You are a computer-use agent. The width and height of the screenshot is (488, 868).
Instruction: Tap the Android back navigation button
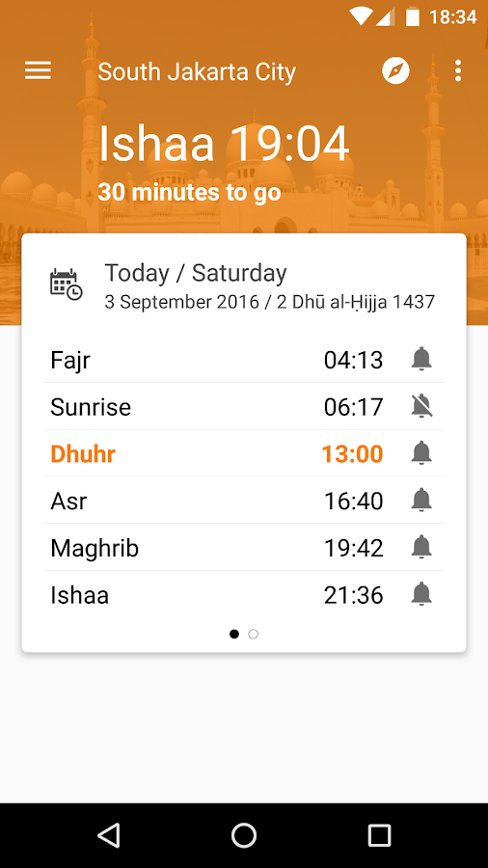108,835
